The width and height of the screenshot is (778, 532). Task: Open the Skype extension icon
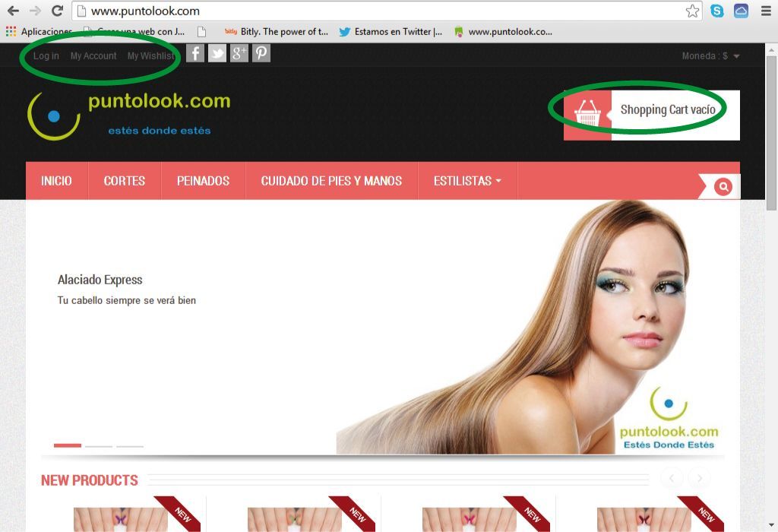pos(717,11)
